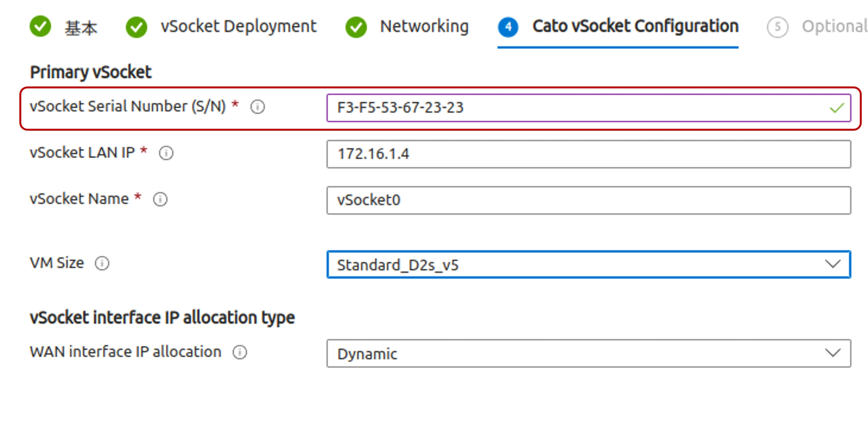The height and width of the screenshot is (434, 868).
Task: Click the chevron arrow of Dynamic combo box
Action: [833, 353]
